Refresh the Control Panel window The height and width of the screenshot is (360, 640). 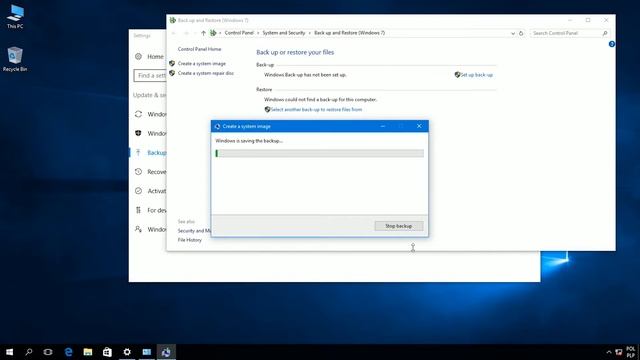point(521,33)
